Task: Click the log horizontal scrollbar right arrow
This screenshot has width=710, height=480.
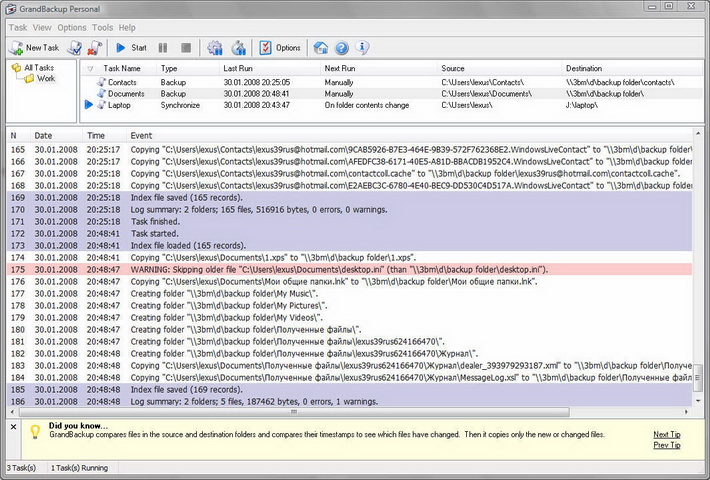Action: click(686, 412)
